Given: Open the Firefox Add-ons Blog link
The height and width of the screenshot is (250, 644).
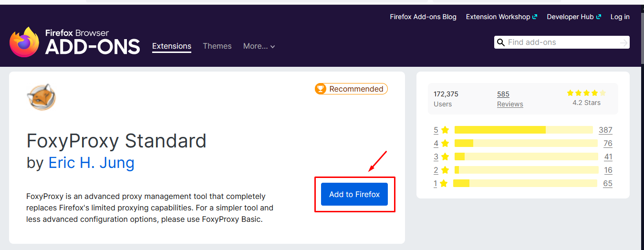Looking at the screenshot, I should click(x=423, y=17).
